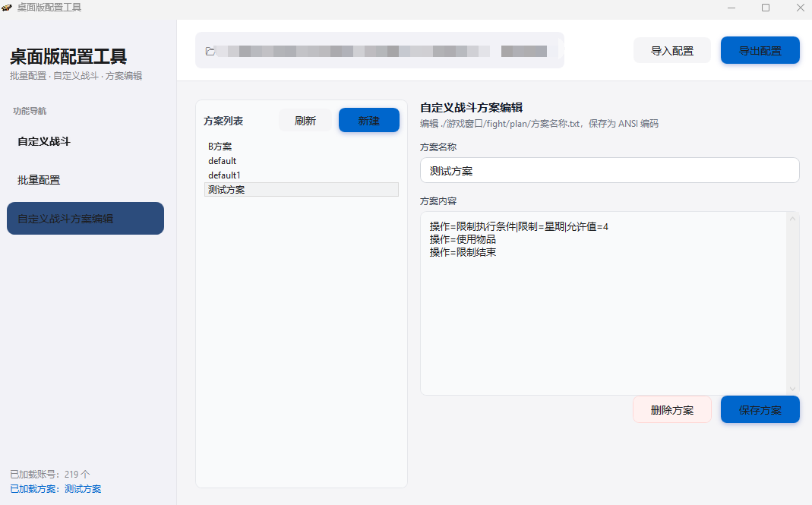Click the content scrollbar down arrow
812x505 pixels.
click(x=793, y=388)
